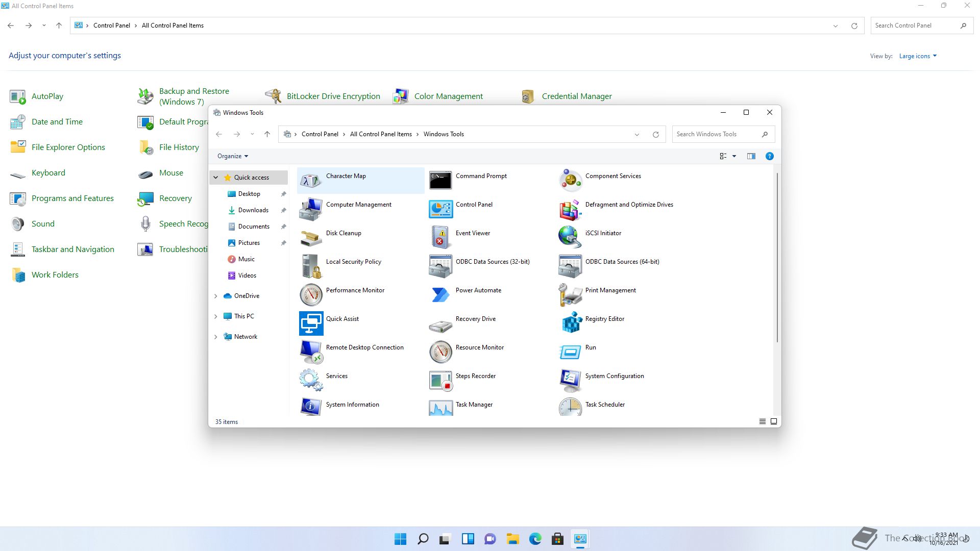
Task: Select Desktop in the navigation pane
Action: (x=249, y=194)
